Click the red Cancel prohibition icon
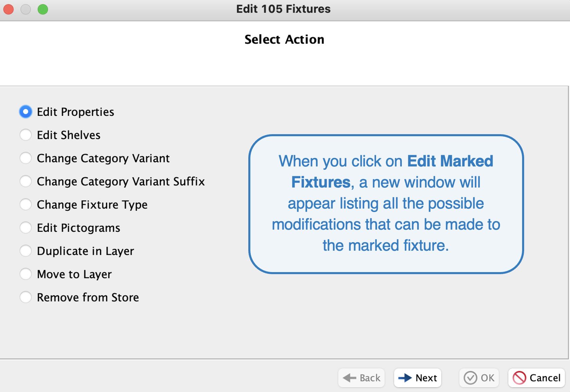570x392 pixels. (519, 378)
